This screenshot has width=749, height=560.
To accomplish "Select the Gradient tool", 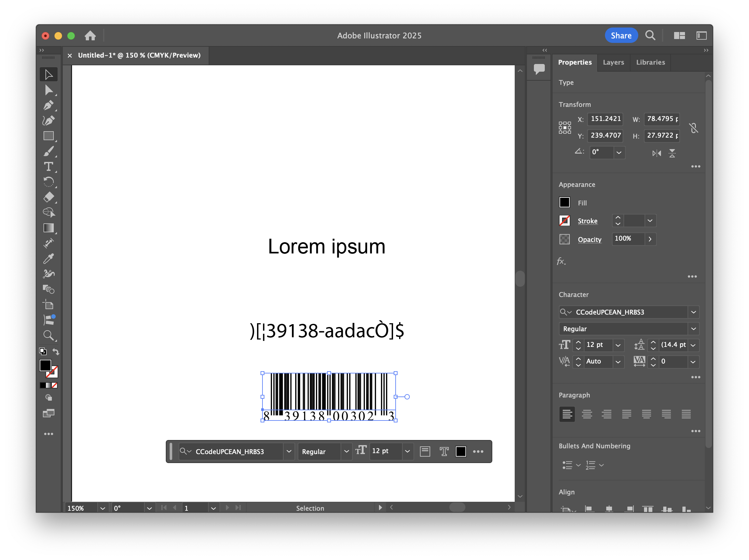I will tap(48, 228).
